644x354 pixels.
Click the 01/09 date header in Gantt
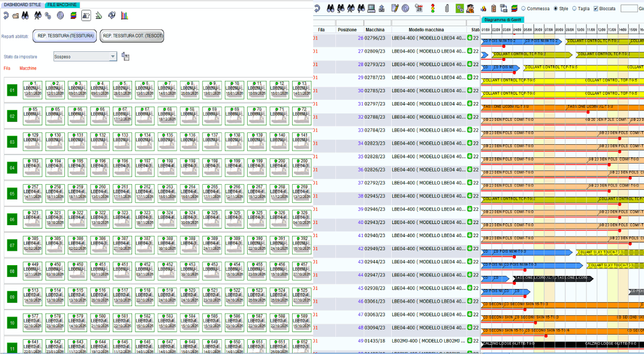tap(486, 30)
